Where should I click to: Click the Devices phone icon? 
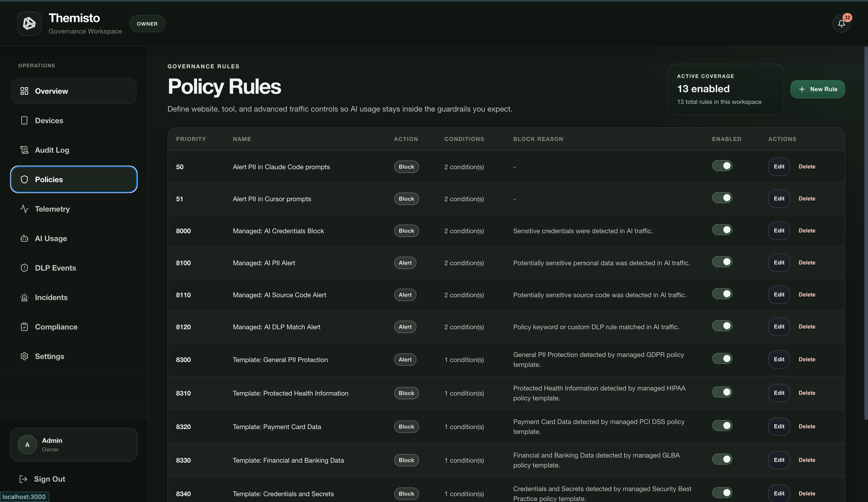[x=24, y=120]
